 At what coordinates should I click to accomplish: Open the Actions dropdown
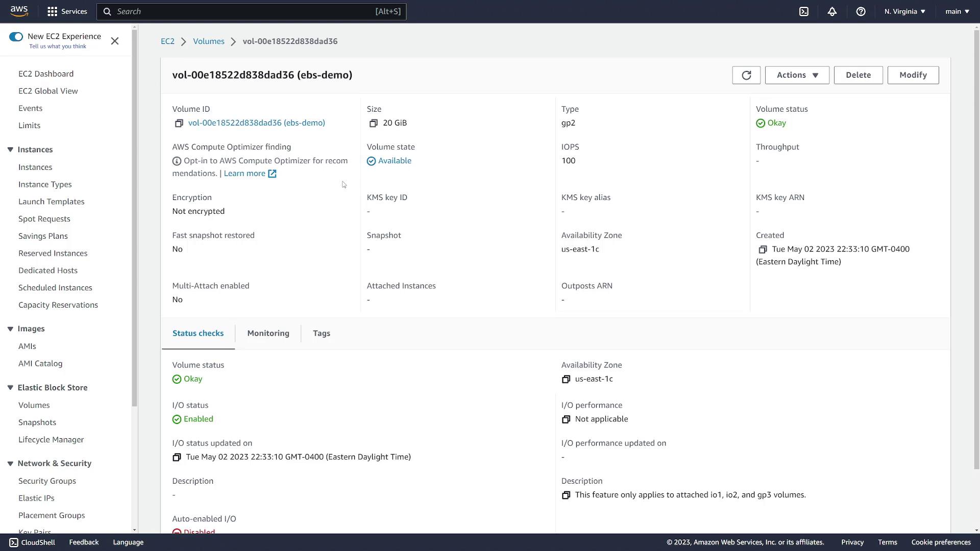797,75
